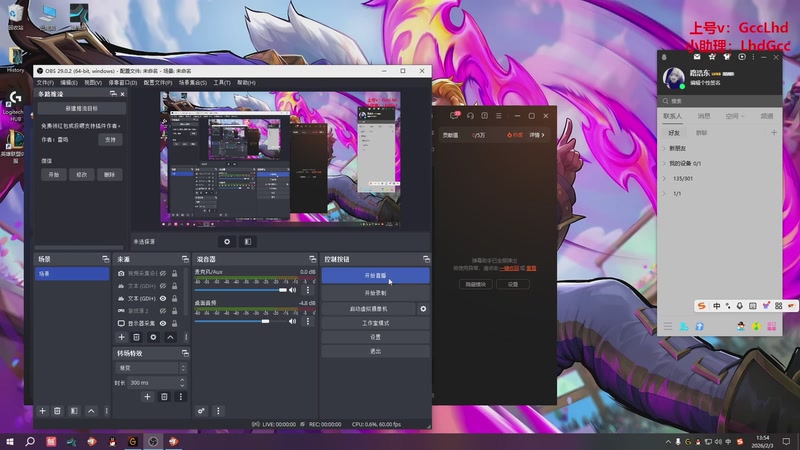Delete scene using trash icon in 场景 panel
This screenshot has width=800, height=450.
click(x=58, y=411)
